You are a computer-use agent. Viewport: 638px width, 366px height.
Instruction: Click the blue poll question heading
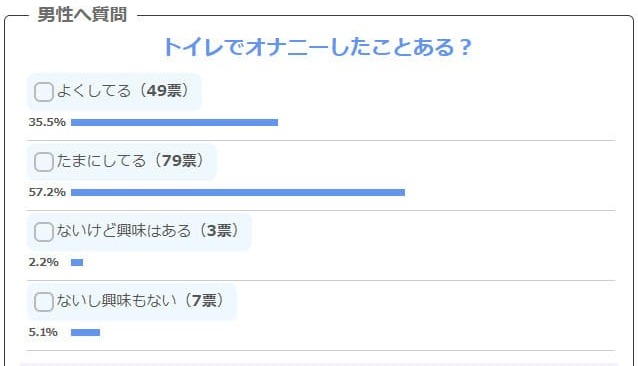point(317,47)
